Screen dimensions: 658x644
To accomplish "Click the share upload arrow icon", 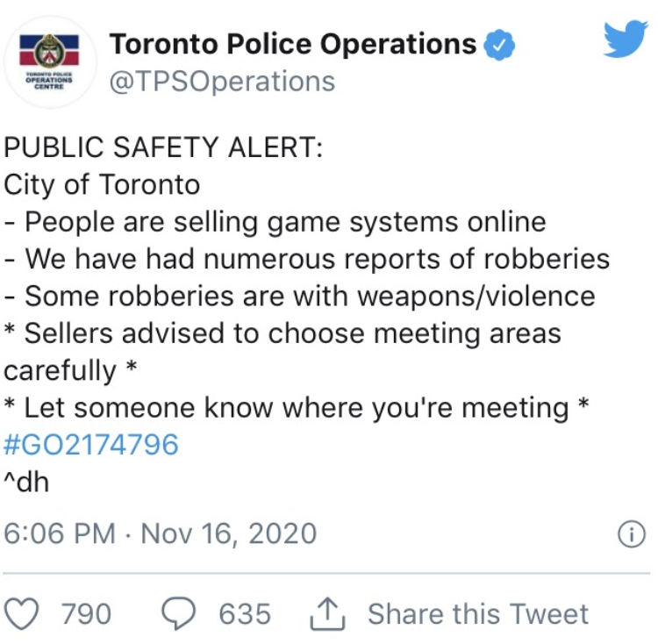I will pos(327,614).
